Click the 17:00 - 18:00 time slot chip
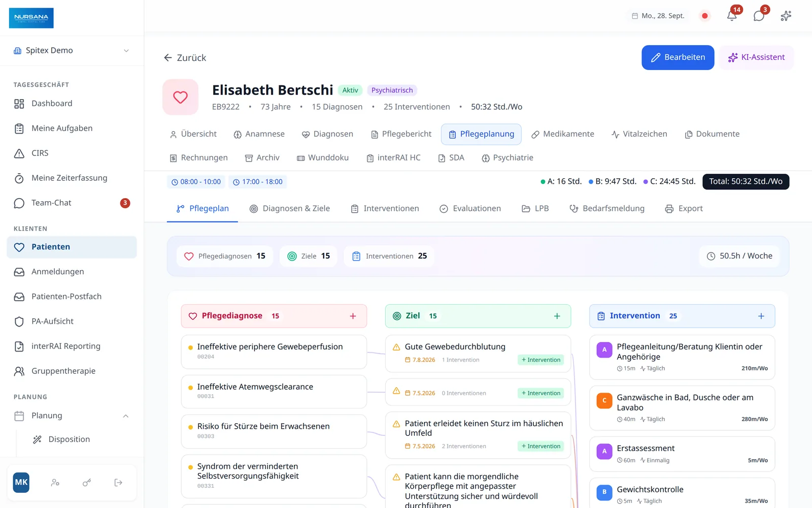 [x=258, y=182]
